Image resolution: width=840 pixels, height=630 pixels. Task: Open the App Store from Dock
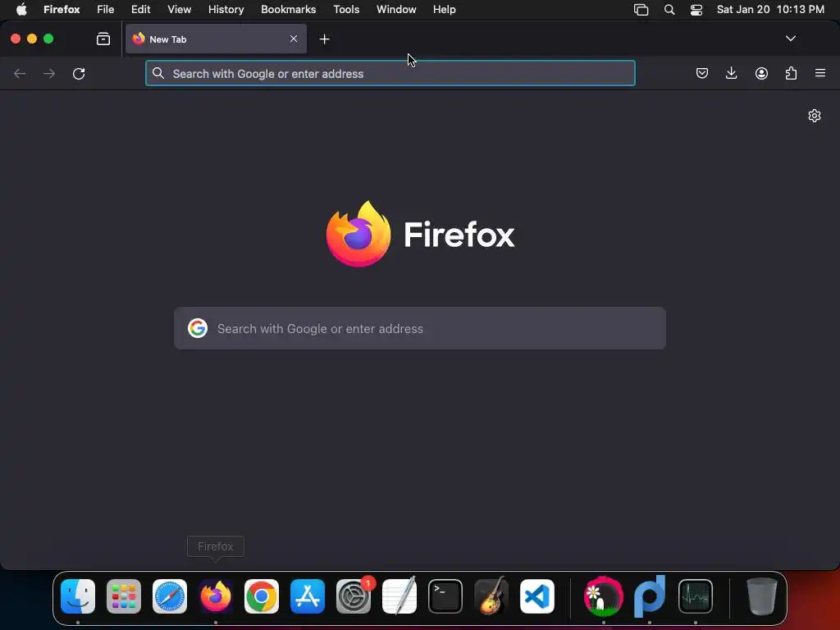(308, 596)
